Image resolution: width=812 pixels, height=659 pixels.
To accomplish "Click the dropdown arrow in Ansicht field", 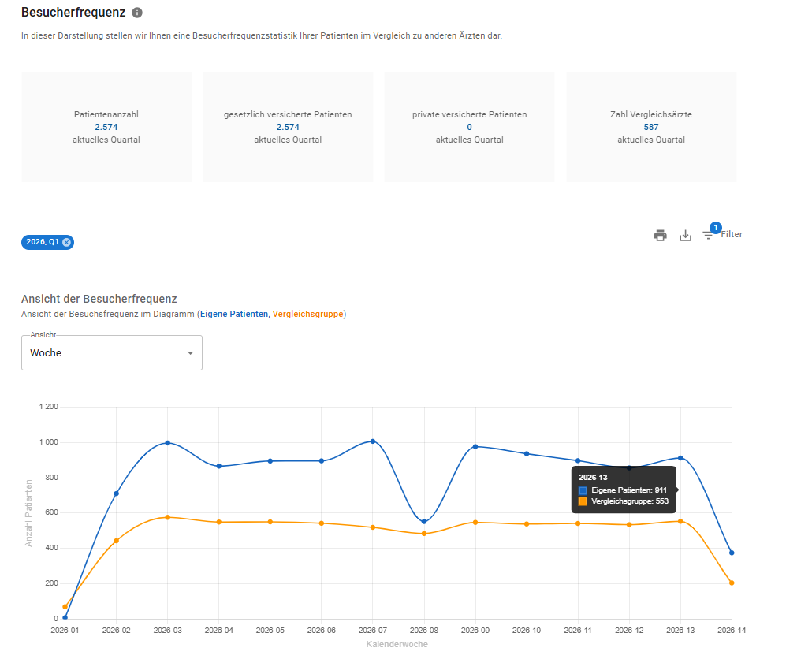I will tap(190, 353).
